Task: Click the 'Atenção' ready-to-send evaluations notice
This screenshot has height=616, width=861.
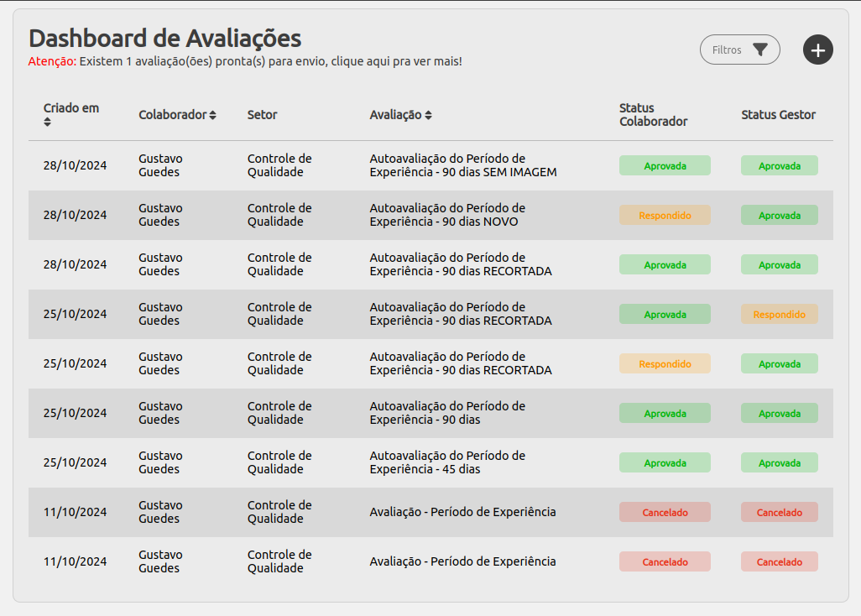Action: point(245,61)
